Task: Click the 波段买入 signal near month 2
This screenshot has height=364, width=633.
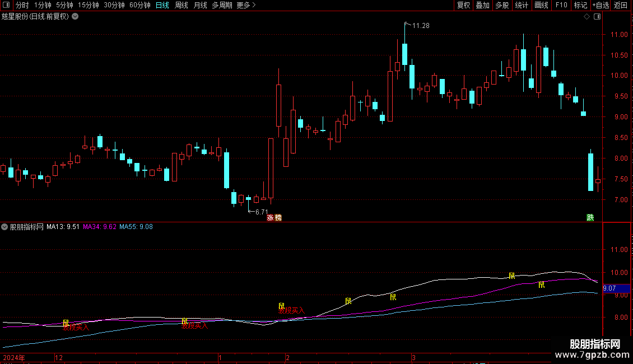Action: click(x=291, y=311)
